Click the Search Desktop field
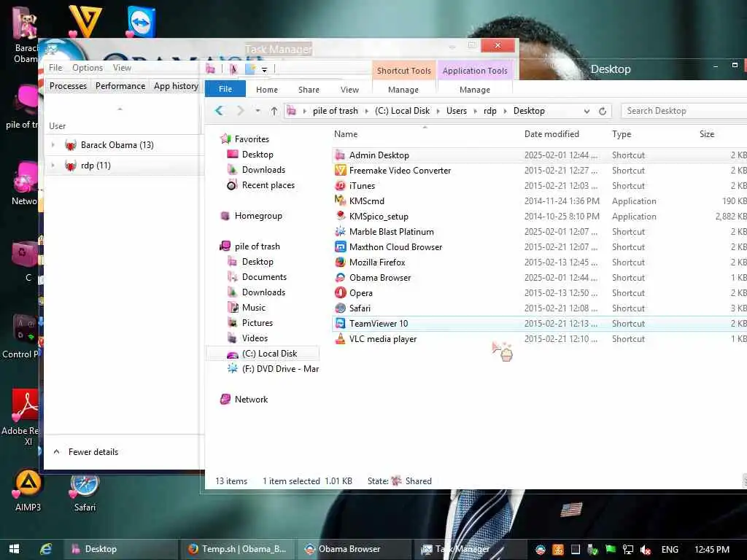 tap(684, 111)
